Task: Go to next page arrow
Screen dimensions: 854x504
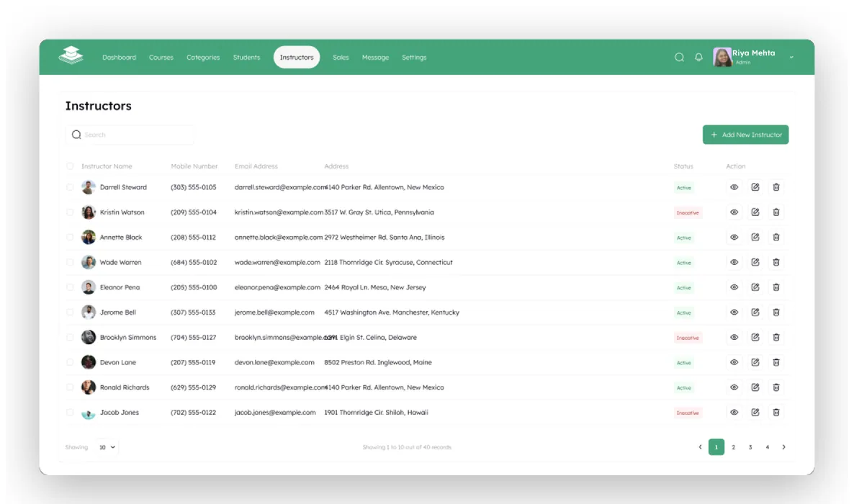Action: tap(783, 447)
